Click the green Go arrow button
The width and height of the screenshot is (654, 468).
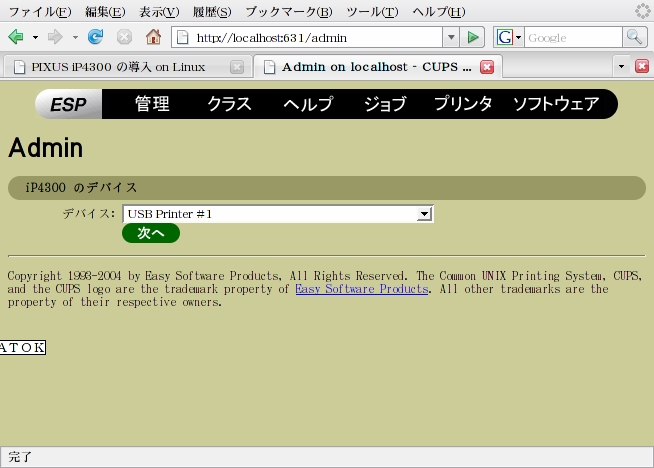click(x=473, y=38)
